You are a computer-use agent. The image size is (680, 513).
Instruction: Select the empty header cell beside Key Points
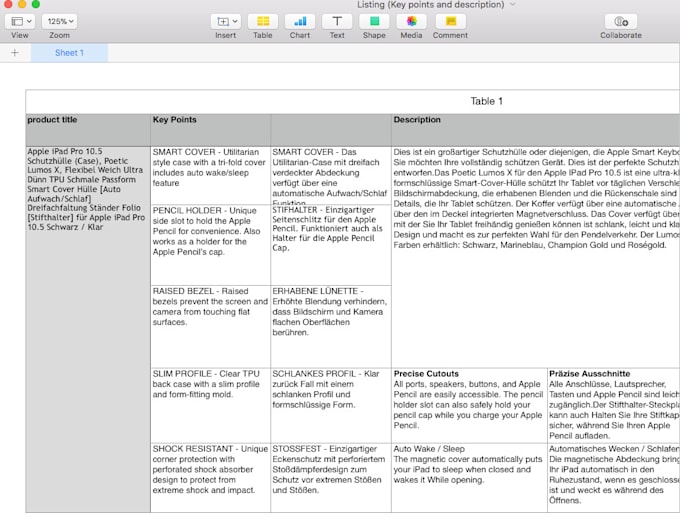[331, 130]
